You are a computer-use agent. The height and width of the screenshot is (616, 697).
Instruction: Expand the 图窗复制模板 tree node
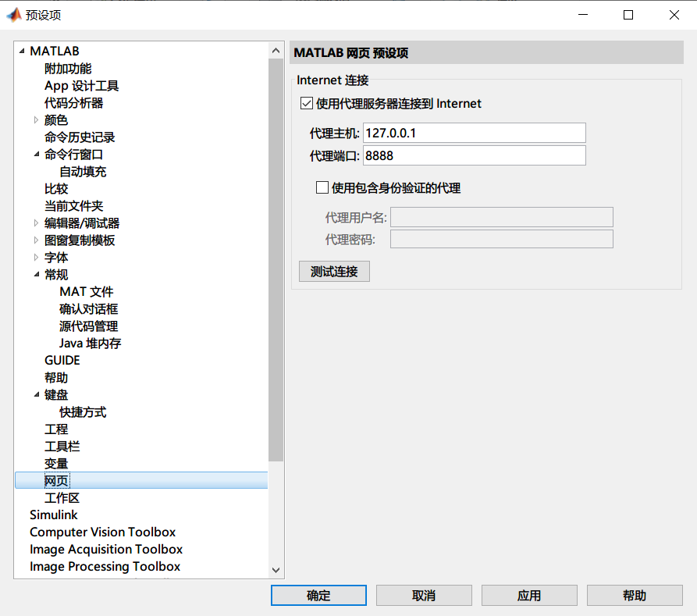(x=36, y=240)
